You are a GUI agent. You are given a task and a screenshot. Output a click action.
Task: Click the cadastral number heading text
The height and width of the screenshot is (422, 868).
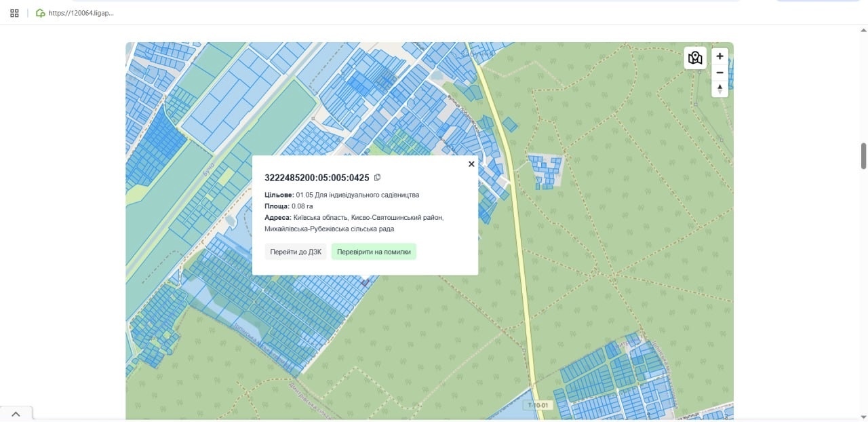(317, 178)
